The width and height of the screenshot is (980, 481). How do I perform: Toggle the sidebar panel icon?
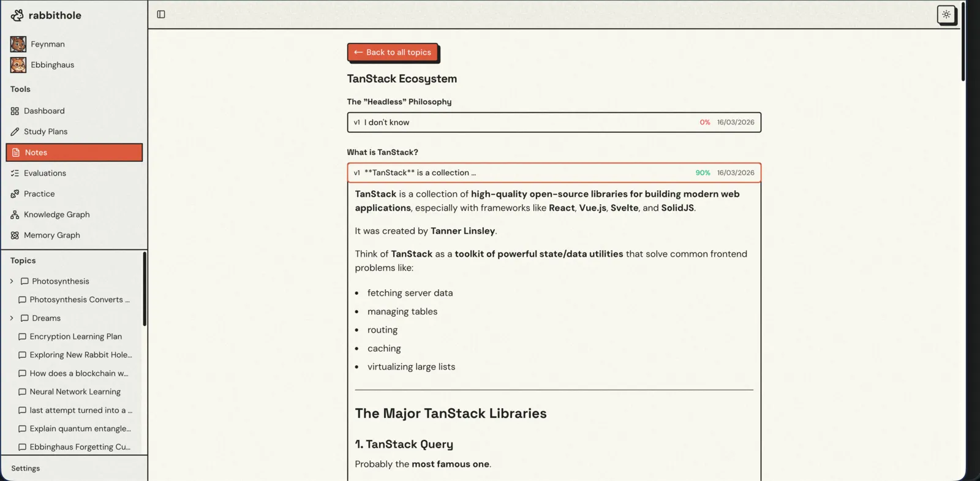pyautogui.click(x=161, y=14)
